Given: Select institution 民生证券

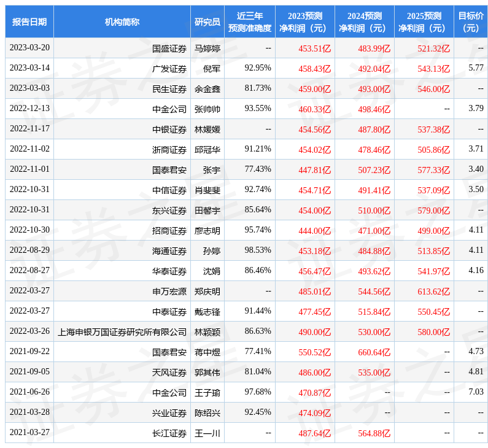Looking at the screenshot, I should point(169,89).
